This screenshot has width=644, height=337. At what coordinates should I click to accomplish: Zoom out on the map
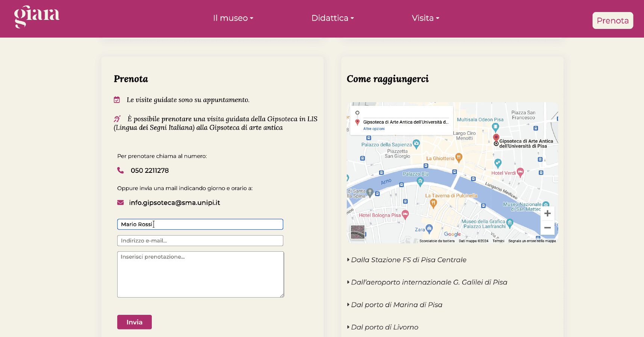click(x=547, y=228)
